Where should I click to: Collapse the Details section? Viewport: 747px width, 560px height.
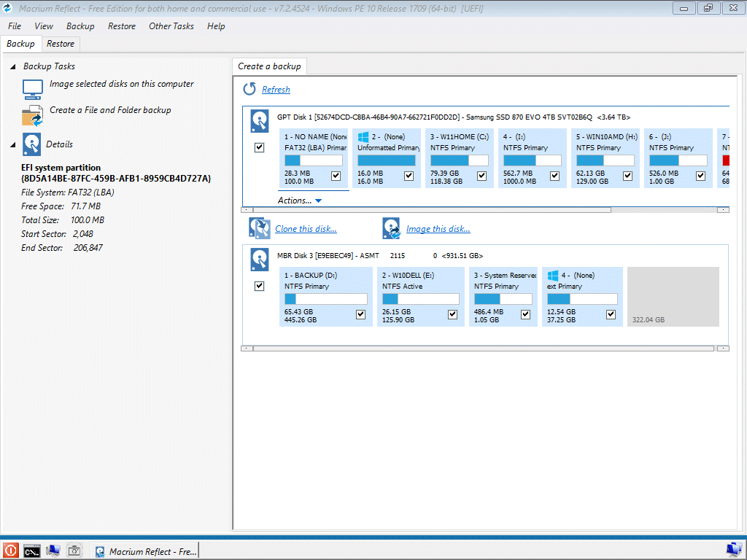pos(13,145)
